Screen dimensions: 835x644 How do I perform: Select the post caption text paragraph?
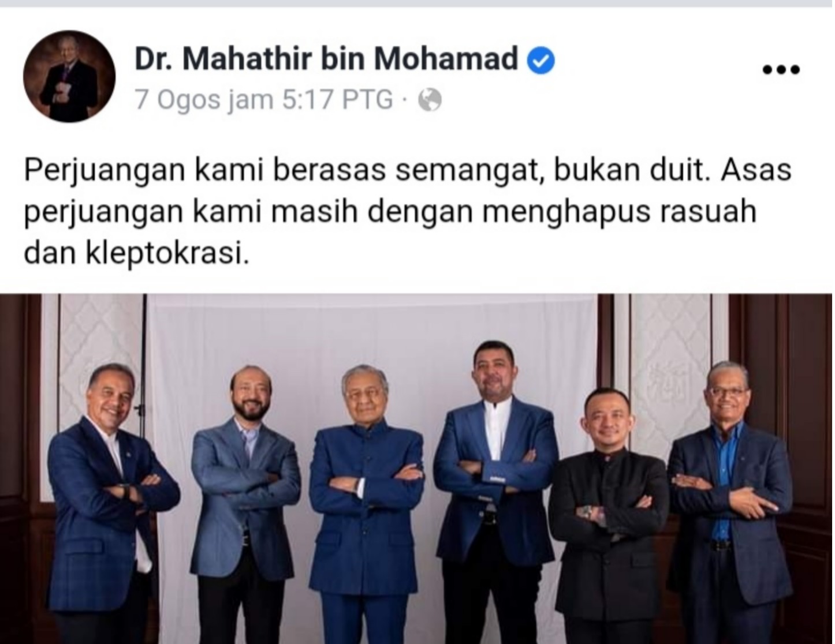pyautogui.click(x=407, y=212)
